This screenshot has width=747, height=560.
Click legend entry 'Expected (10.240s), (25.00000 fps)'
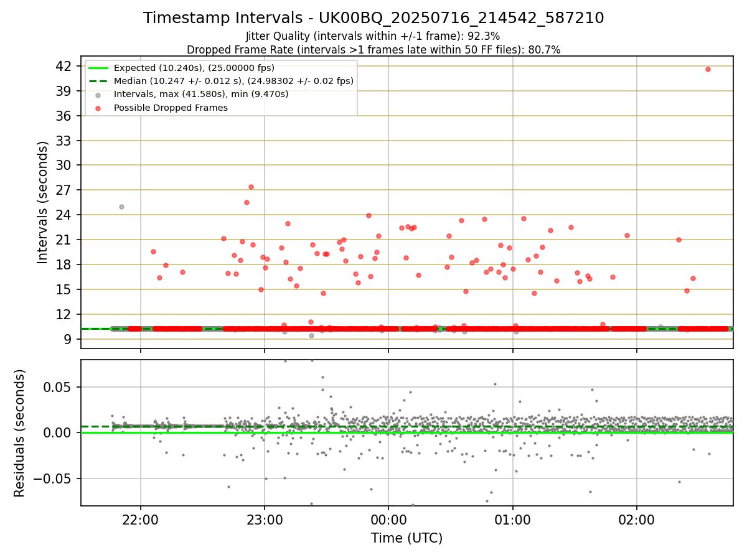tap(194, 68)
